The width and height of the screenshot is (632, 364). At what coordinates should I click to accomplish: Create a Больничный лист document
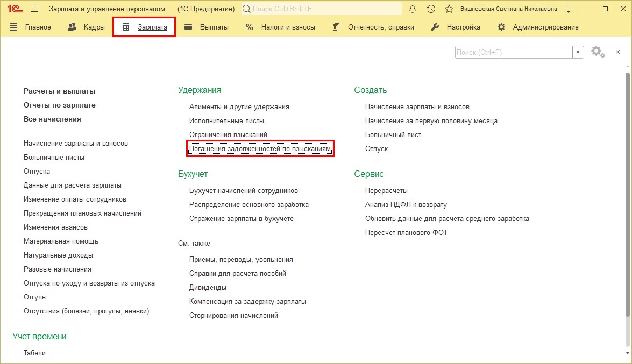click(393, 135)
